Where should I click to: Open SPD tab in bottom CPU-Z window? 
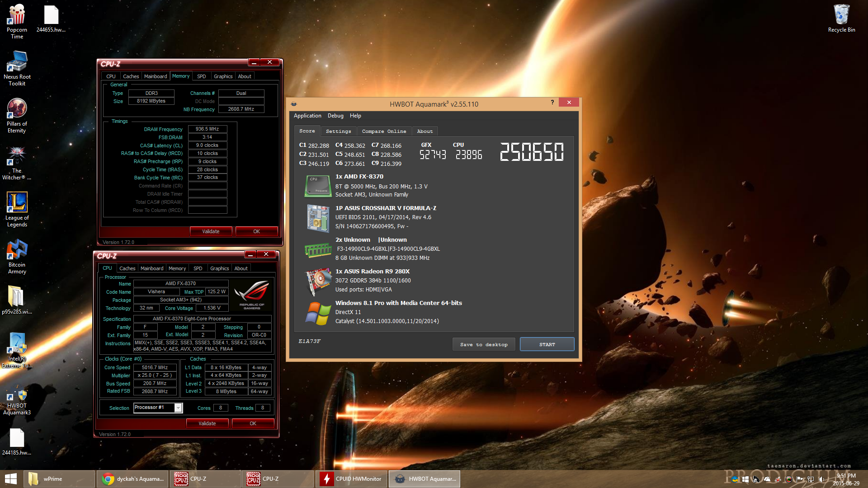[198, 268]
